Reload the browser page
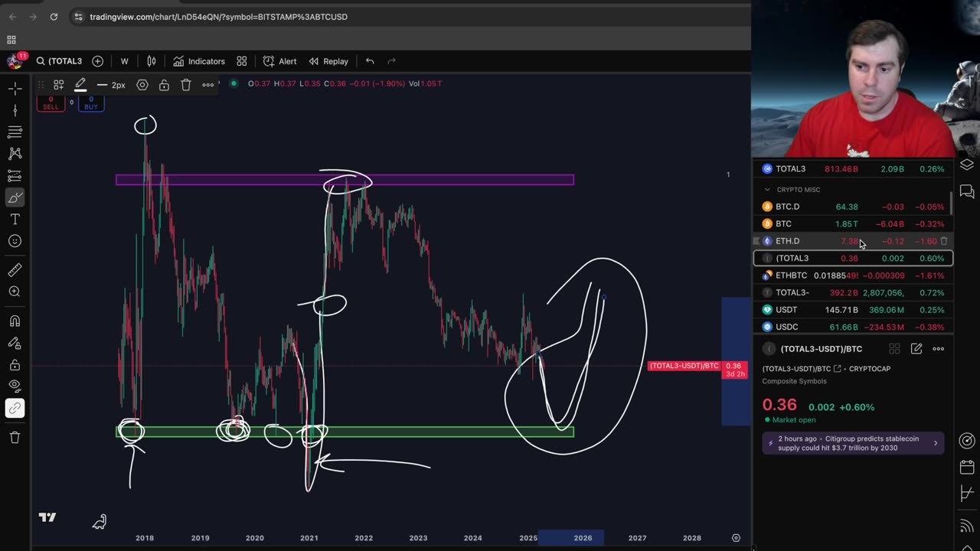Image resolution: width=980 pixels, height=551 pixels. (54, 17)
